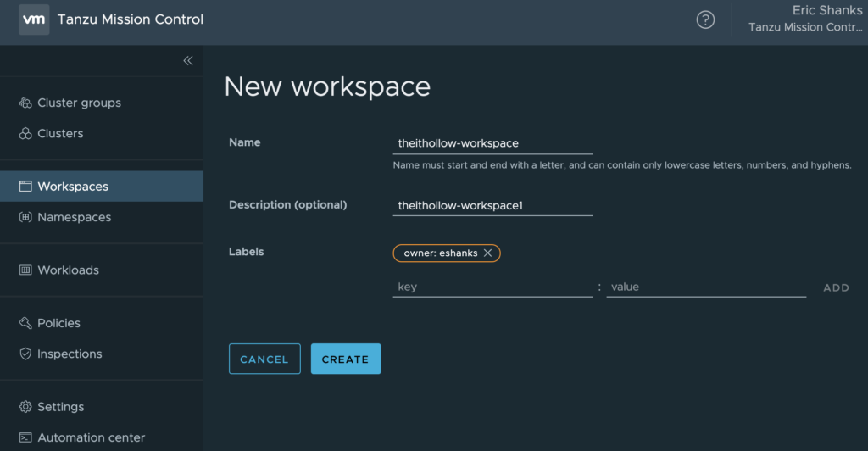Click the label value input field
The height and width of the screenshot is (451, 868).
coord(705,287)
